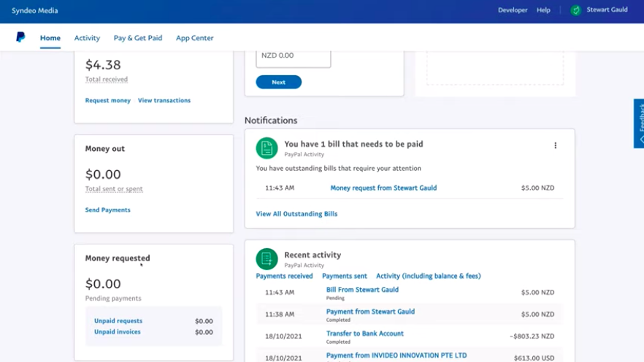This screenshot has width=644, height=362.
Task: Click the Send Payments link
Action: (x=107, y=209)
